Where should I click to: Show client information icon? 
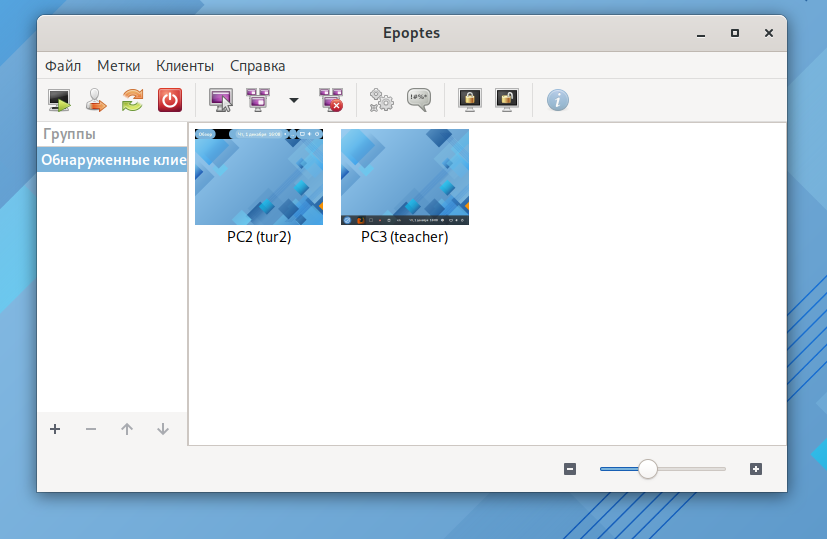(557, 100)
